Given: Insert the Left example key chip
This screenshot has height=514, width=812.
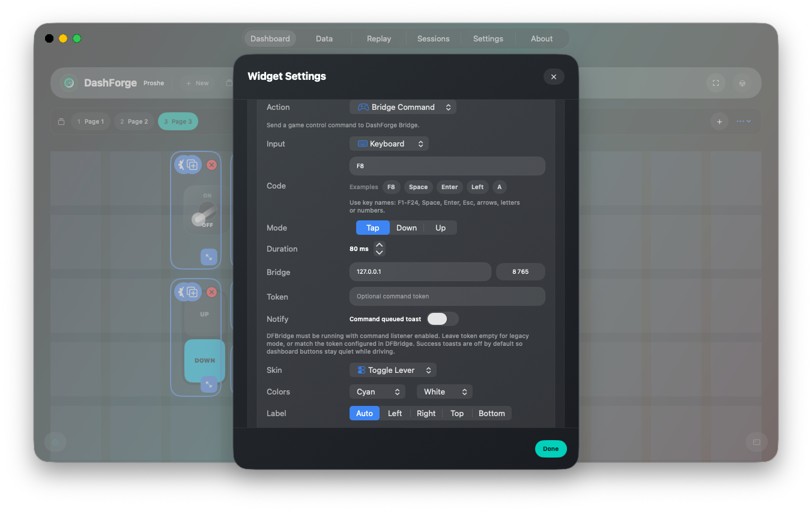Looking at the screenshot, I should tap(477, 187).
